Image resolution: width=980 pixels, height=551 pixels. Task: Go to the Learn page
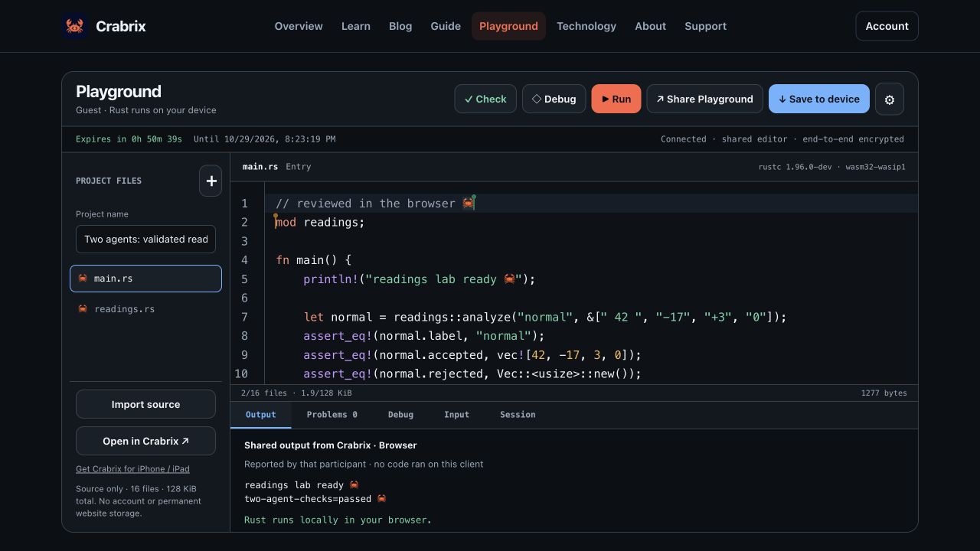(x=356, y=26)
